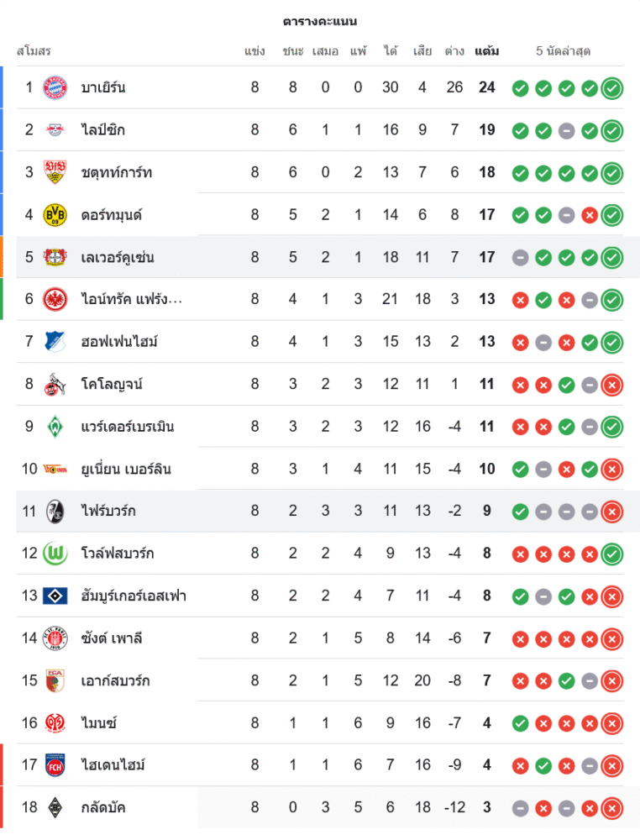640x840 pixels.
Task: Click the Wolfsburg green W logo
Action: coord(55,553)
